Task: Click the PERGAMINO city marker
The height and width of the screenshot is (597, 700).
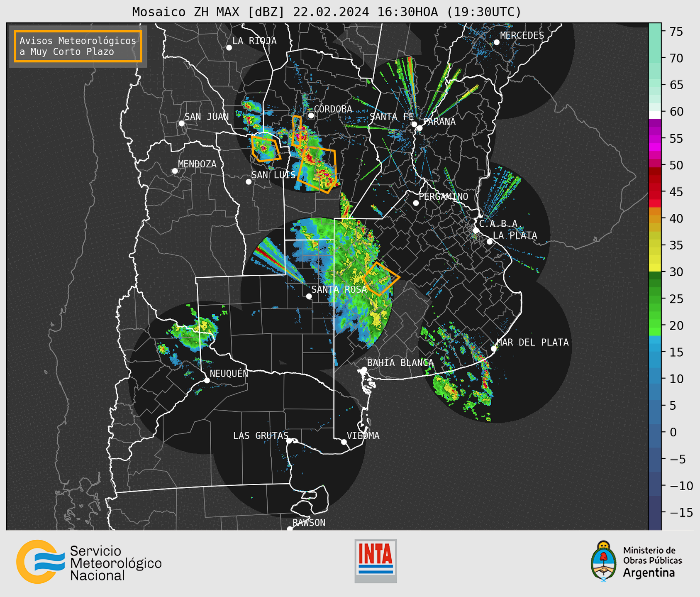Action: point(416,203)
